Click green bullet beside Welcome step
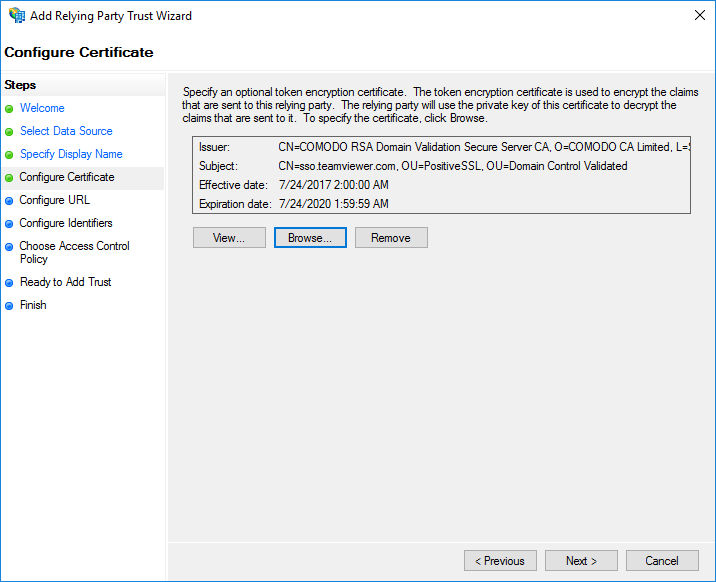Image resolution: width=716 pixels, height=582 pixels. [9, 109]
